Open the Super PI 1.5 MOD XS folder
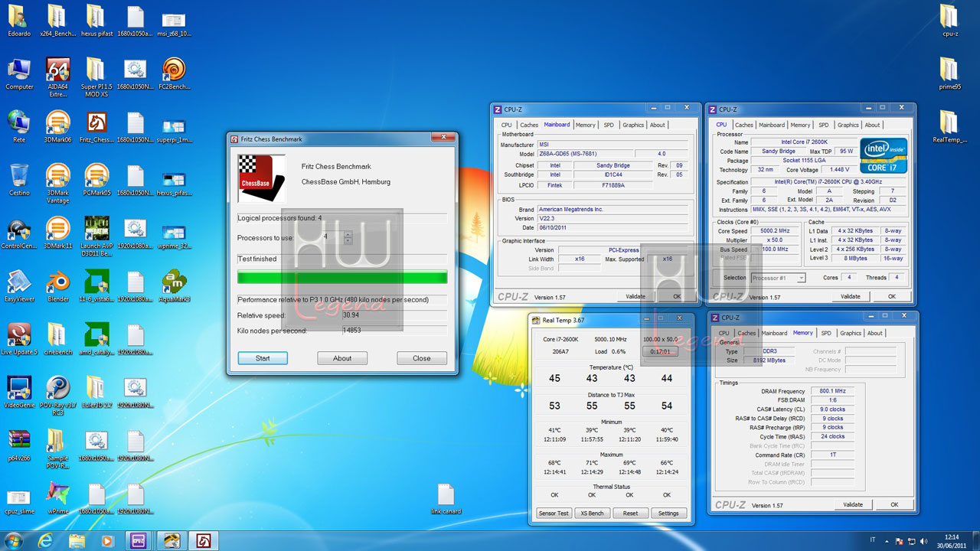This screenshot has height=551, width=980. click(x=96, y=77)
